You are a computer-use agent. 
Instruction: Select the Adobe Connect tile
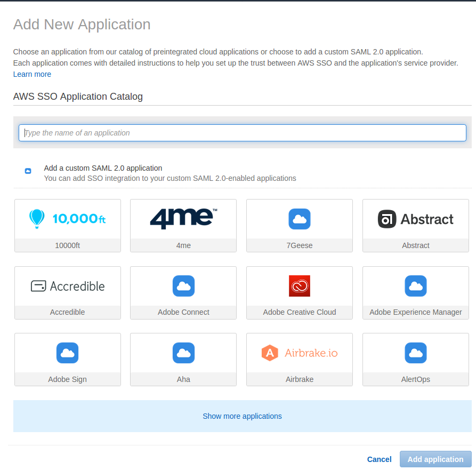tap(183, 292)
